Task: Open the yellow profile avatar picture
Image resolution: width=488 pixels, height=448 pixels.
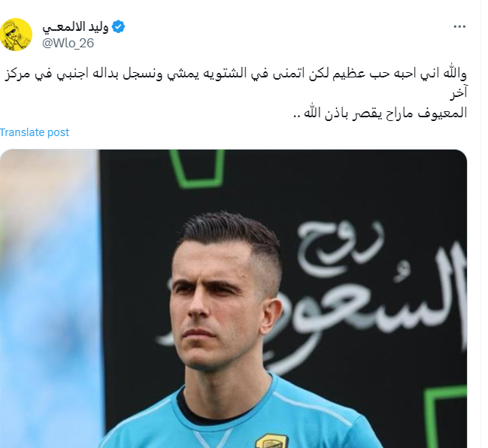Action: tap(16, 35)
